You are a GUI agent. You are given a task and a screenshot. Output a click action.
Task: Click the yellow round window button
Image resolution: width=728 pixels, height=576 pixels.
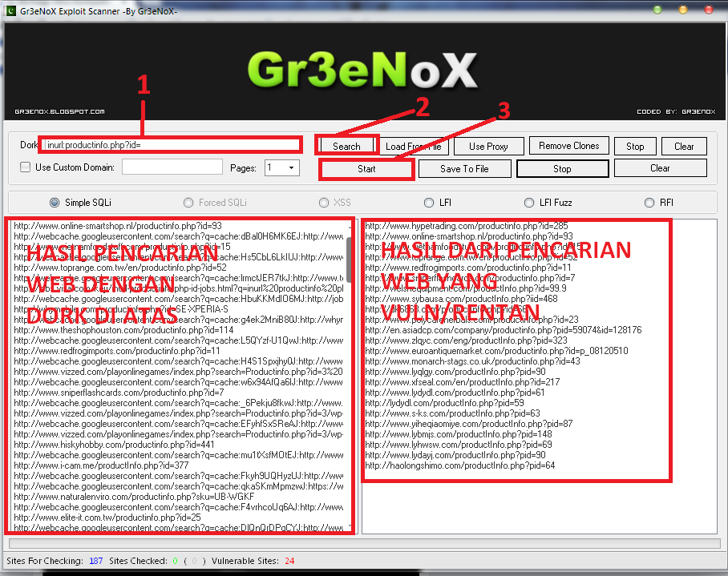coord(682,10)
